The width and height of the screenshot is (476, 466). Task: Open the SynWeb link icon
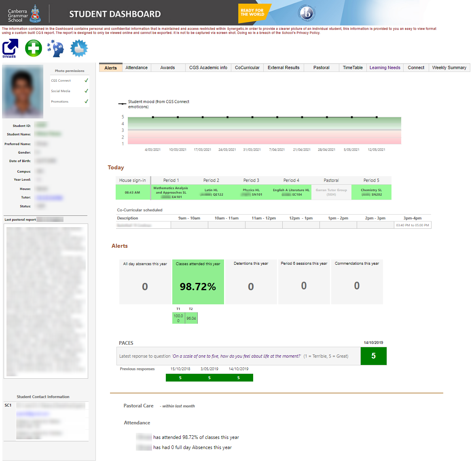10,48
